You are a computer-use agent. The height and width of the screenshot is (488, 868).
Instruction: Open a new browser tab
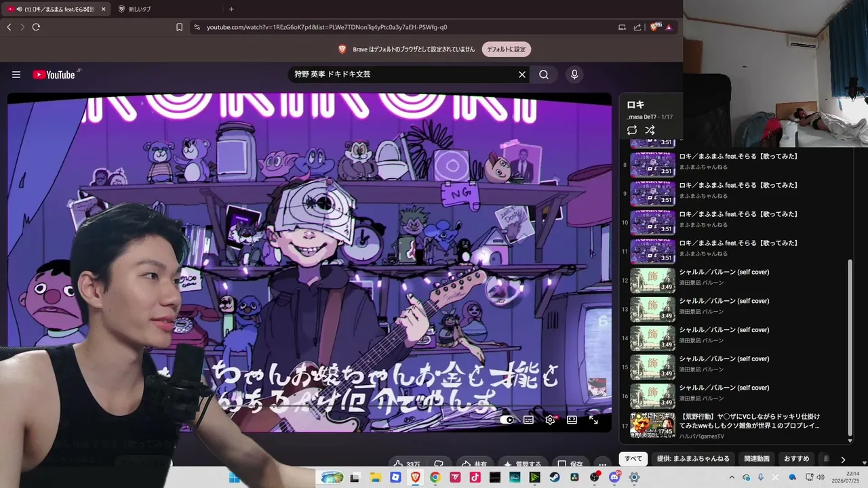[x=231, y=9]
